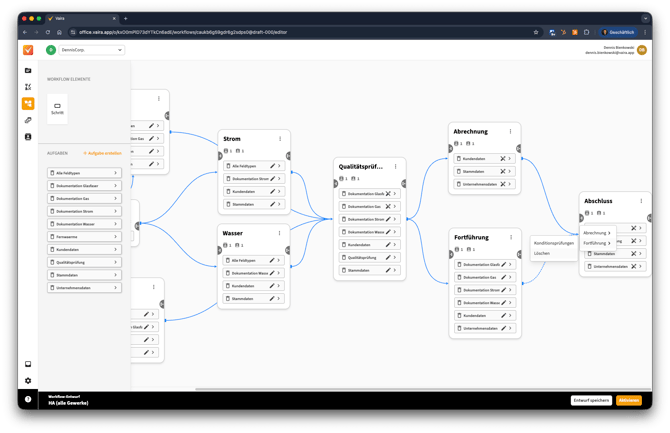The width and height of the screenshot is (670, 433).
Task: Open the workflow editor sidebar icon
Action: point(28,103)
